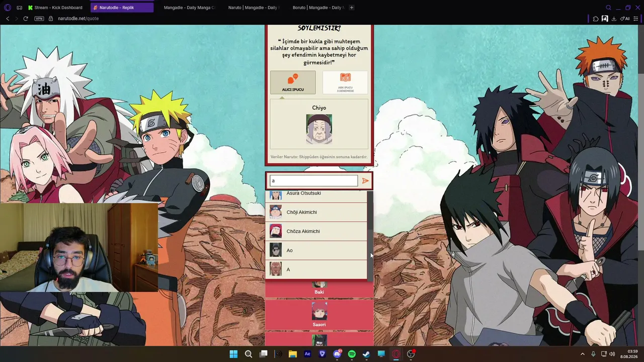Show hidden system tray icons
This screenshot has width=644, height=362.
pos(583,354)
